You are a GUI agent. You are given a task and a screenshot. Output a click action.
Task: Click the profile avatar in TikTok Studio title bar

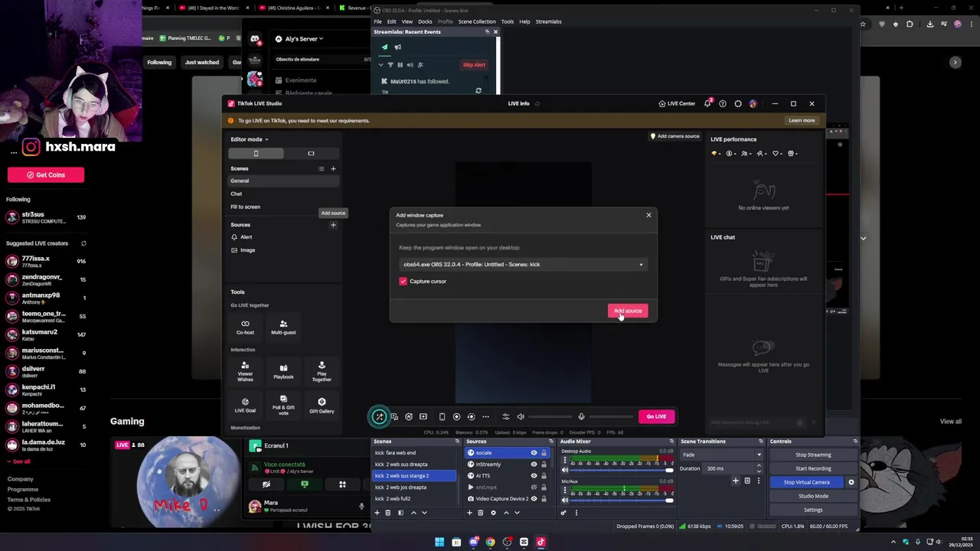click(753, 103)
